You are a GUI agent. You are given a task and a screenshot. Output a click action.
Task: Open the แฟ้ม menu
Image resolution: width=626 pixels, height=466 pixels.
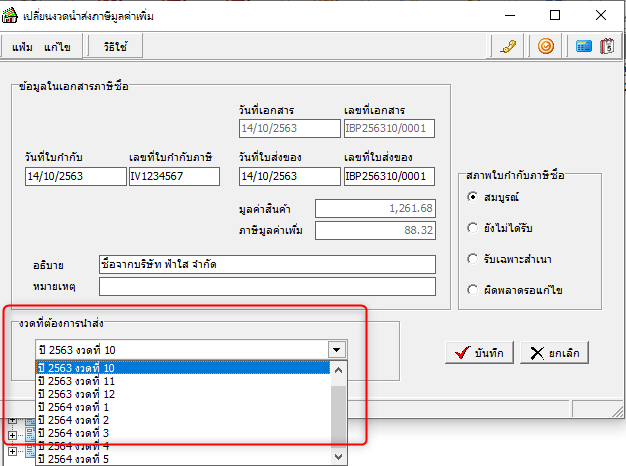22,47
